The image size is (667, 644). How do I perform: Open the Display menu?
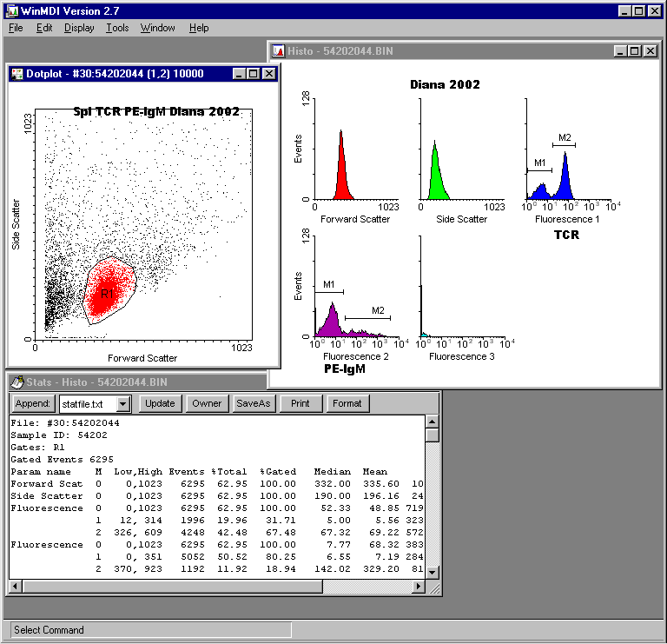79,28
